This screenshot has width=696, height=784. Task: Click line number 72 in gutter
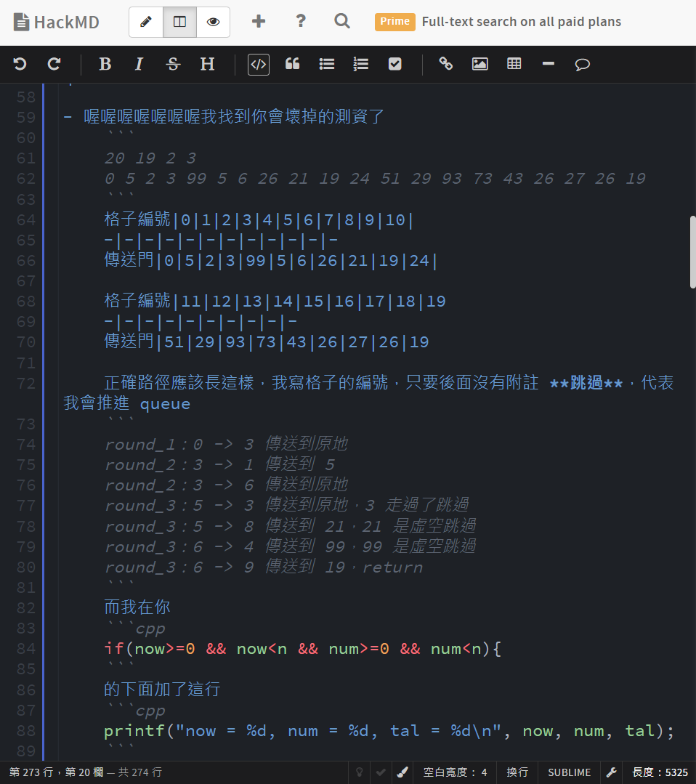click(x=26, y=384)
